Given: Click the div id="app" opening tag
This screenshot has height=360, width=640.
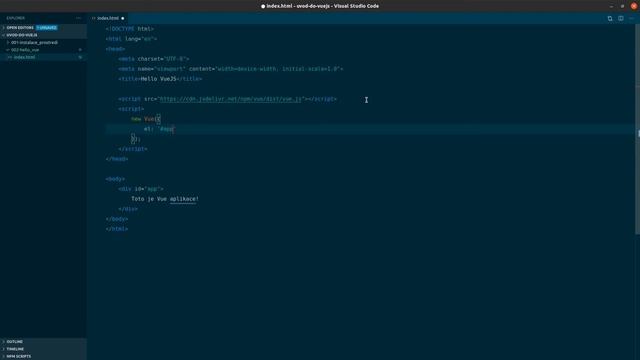Looking at the screenshot, I should coord(141,189).
